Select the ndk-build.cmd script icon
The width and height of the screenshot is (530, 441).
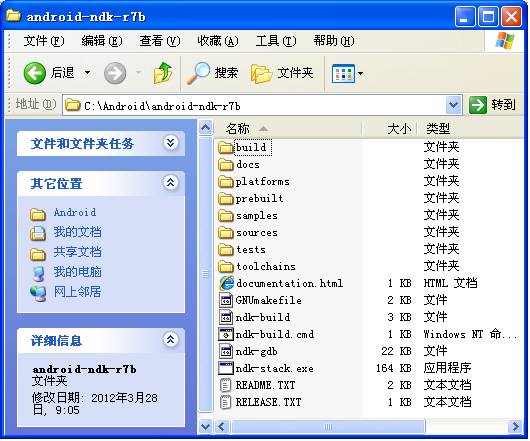(x=226, y=334)
